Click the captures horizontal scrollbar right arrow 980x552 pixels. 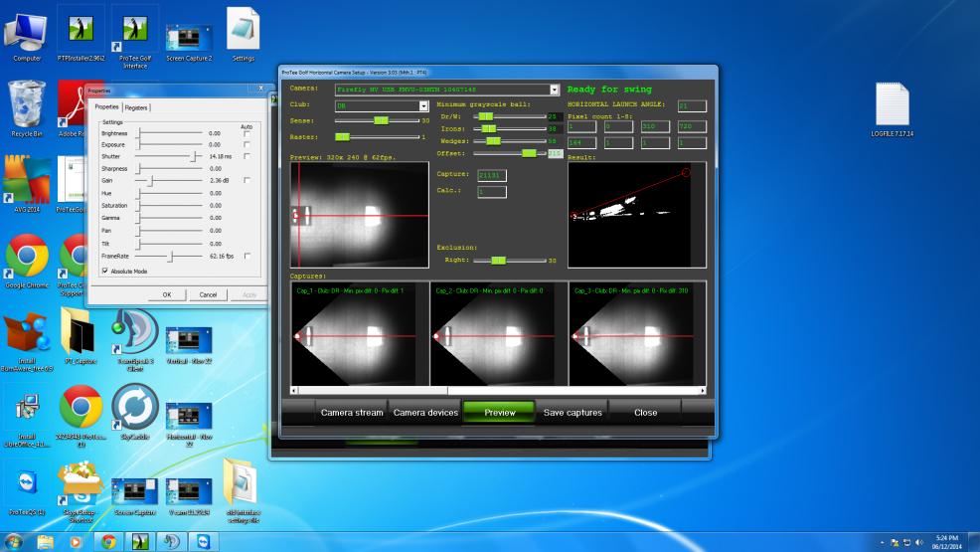click(x=703, y=391)
